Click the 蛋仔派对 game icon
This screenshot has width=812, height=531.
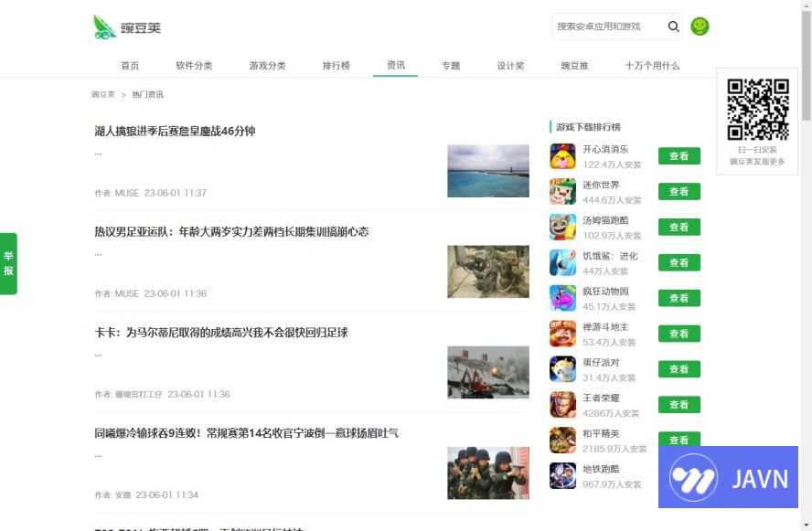click(562, 369)
